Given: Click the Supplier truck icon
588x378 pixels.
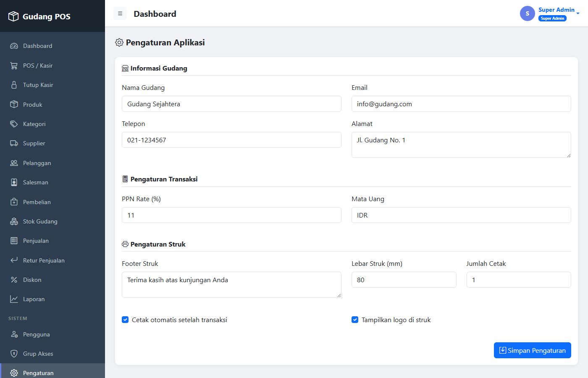Looking at the screenshot, I should [14, 143].
